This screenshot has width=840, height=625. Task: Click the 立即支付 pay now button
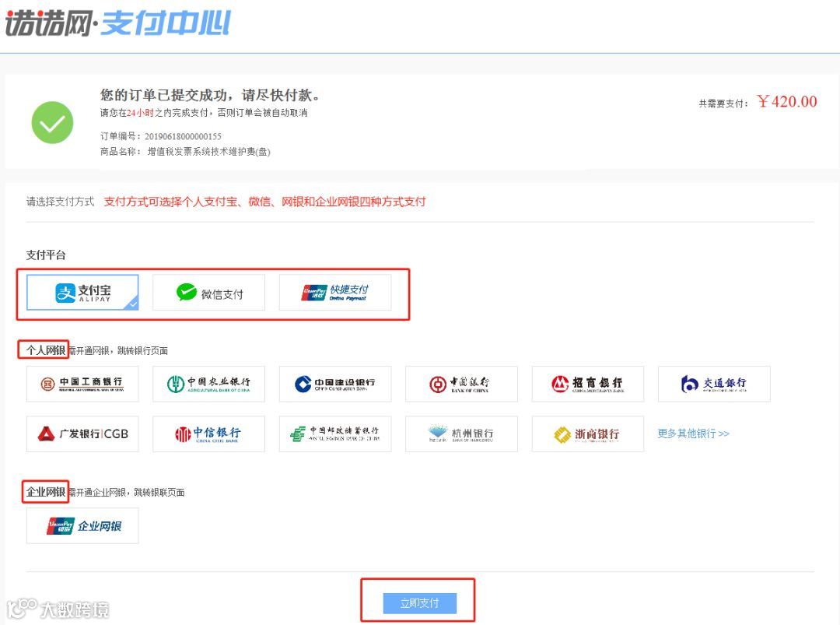[420, 603]
